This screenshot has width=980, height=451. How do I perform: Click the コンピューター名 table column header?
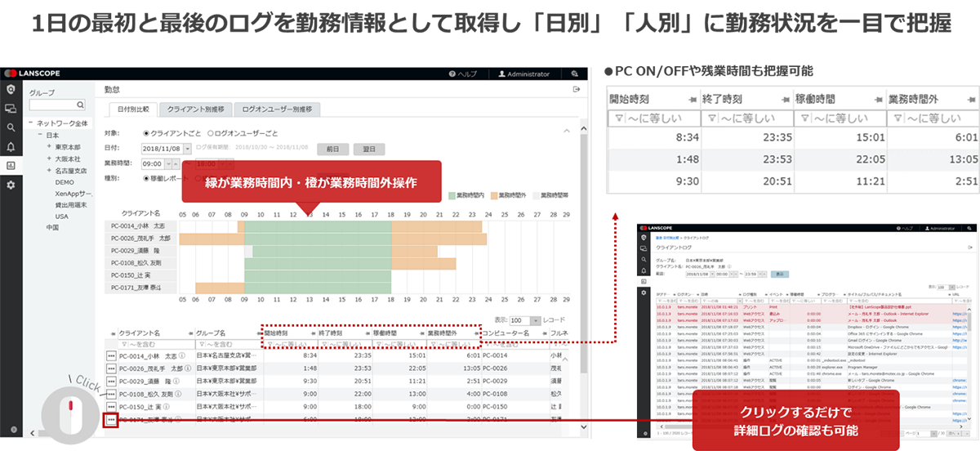pyautogui.click(x=506, y=333)
